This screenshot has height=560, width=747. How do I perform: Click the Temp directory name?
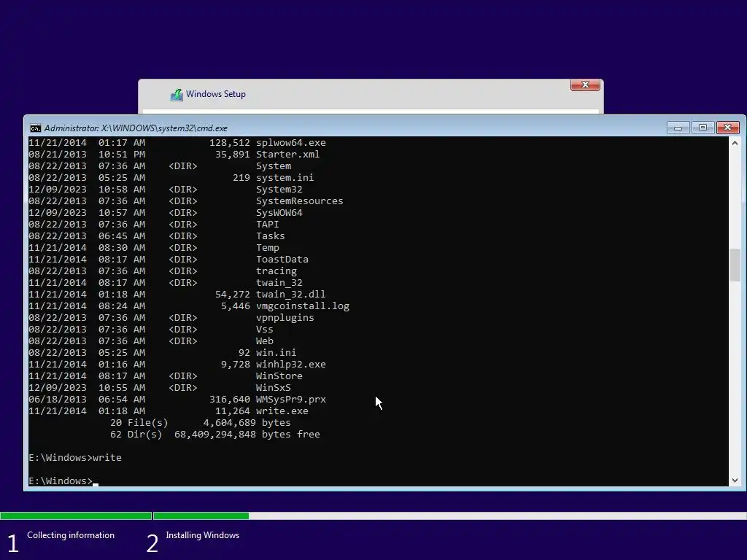[x=267, y=248]
